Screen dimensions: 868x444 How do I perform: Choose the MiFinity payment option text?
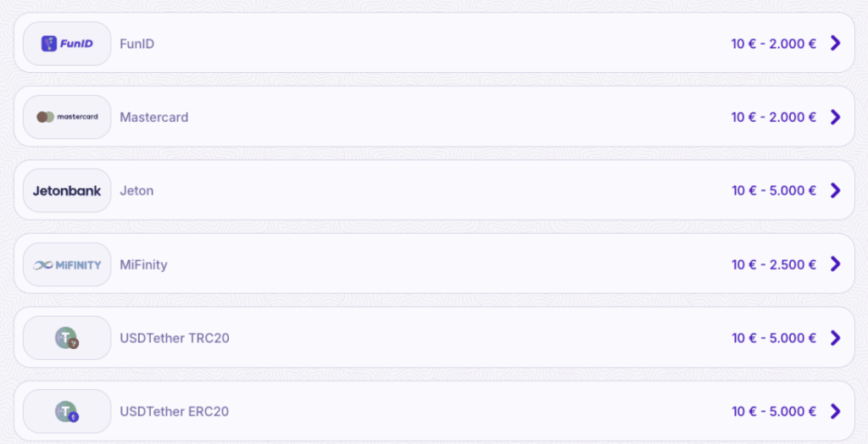click(x=143, y=264)
